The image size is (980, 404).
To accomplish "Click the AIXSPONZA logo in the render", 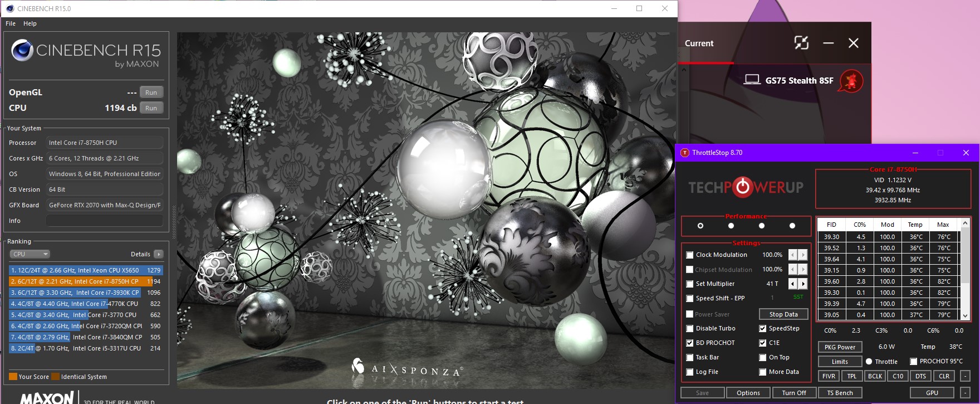I will point(407,368).
